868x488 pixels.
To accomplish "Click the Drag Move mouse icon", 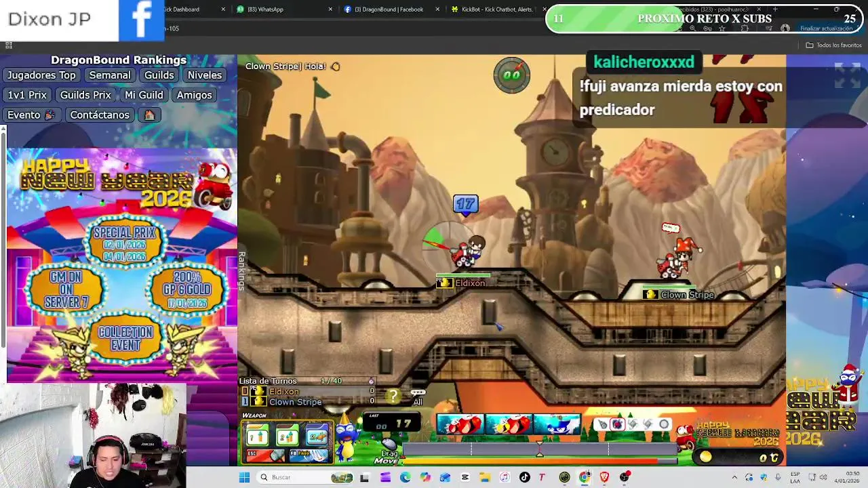I will (x=388, y=446).
